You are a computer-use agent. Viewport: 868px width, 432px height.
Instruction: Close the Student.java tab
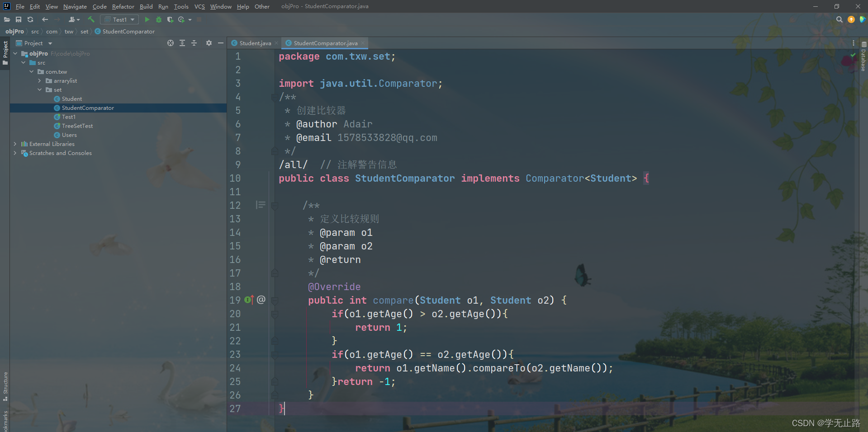[x=276, y=43]
